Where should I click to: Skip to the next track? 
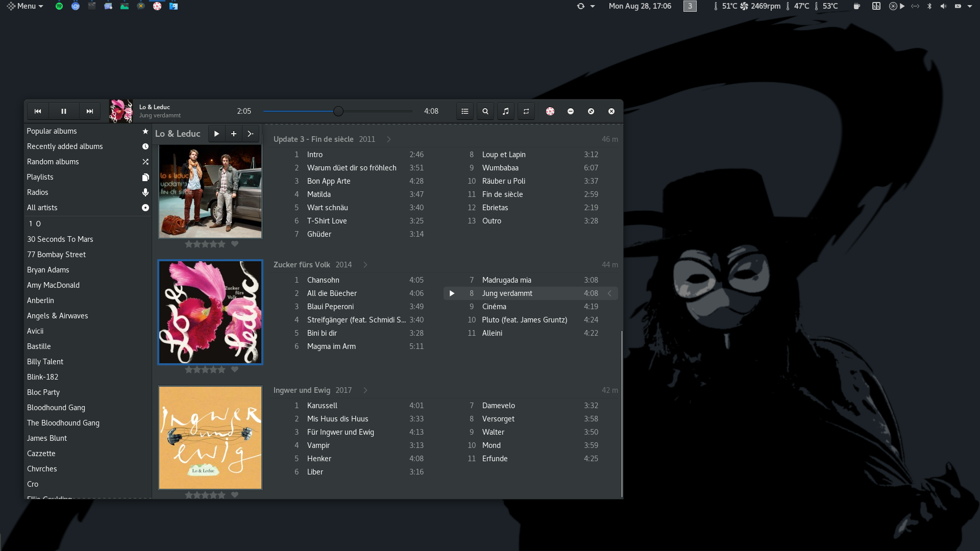pos(90,111)
